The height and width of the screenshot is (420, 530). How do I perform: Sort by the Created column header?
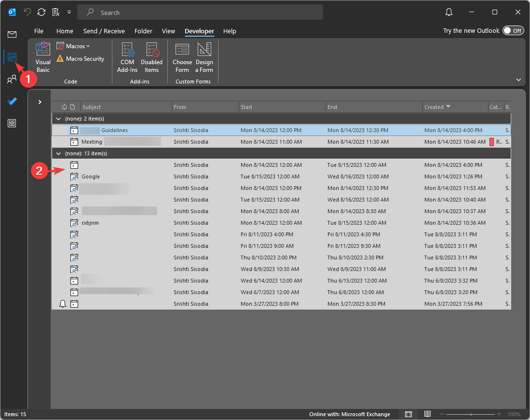434,107
